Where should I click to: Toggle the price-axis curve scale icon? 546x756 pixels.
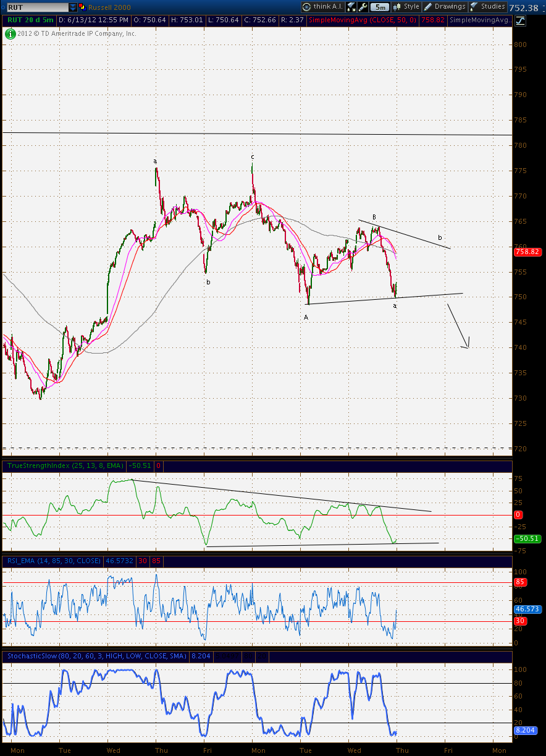tap(519, 20)
